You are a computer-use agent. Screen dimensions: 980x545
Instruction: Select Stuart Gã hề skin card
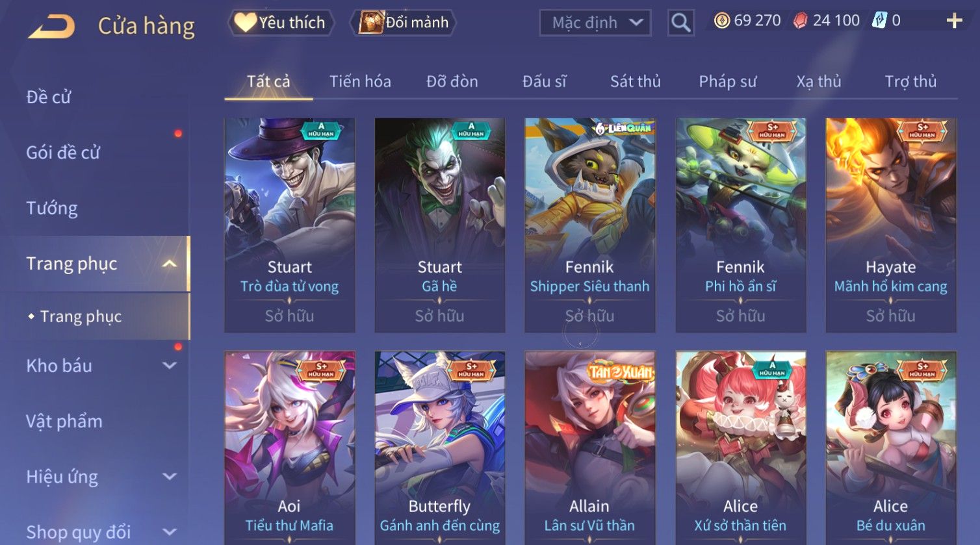[440, 225]
